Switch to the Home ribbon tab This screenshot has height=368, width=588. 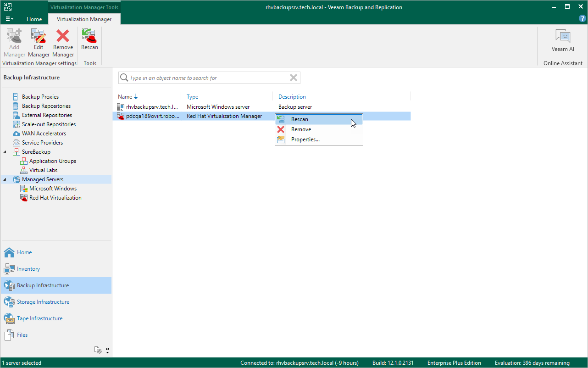point(34,19)
